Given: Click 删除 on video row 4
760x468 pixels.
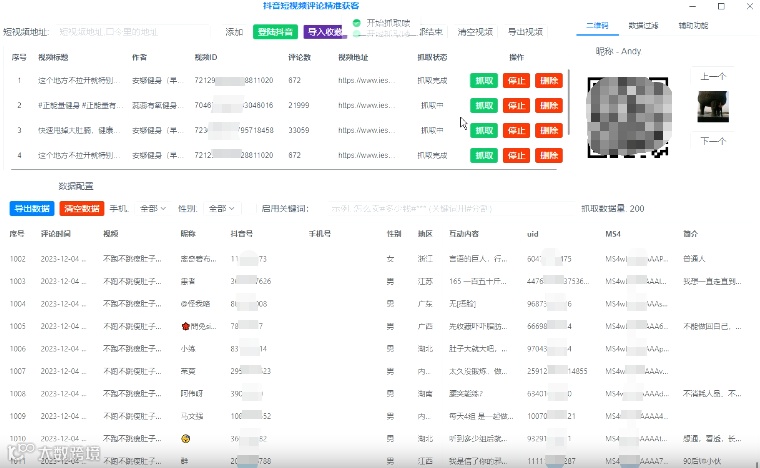Looking at the screenshot, I should (549, 156).
